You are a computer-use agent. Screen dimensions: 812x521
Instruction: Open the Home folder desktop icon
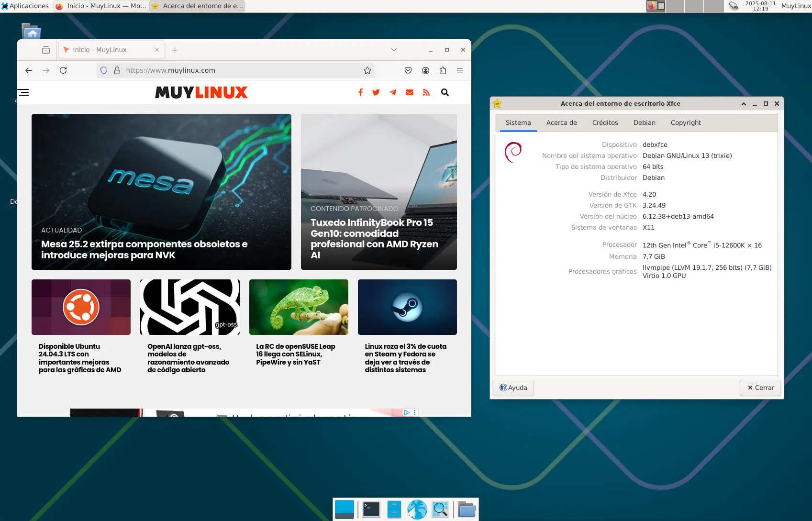coord(32,31)
